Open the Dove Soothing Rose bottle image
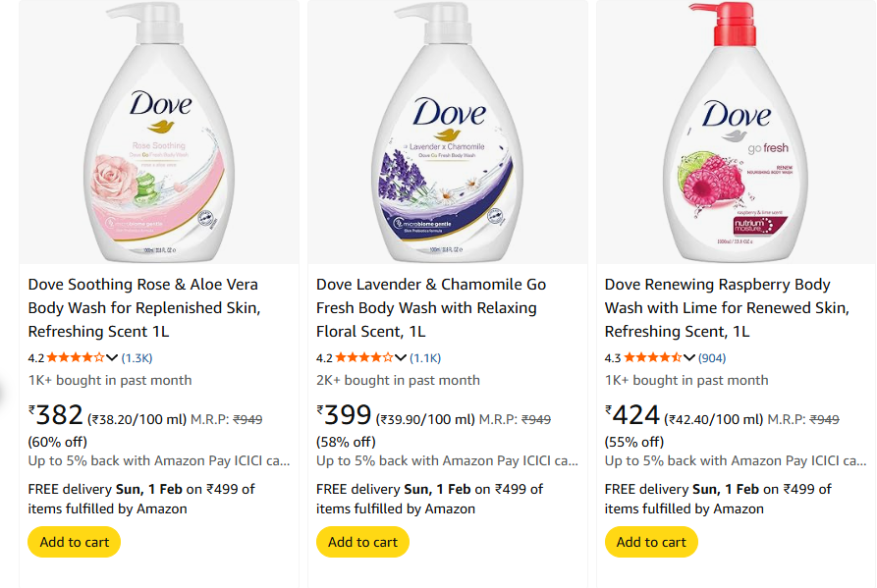This screenshot has height=588, width=877. point(159,133)
